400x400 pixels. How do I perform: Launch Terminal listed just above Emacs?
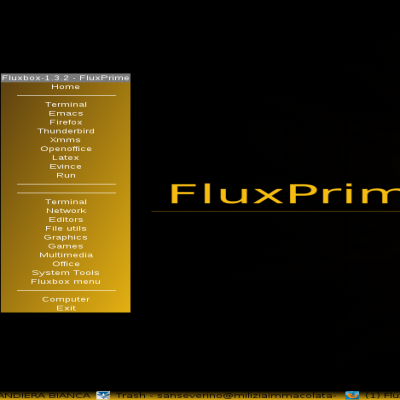click(x=66, y=104)
